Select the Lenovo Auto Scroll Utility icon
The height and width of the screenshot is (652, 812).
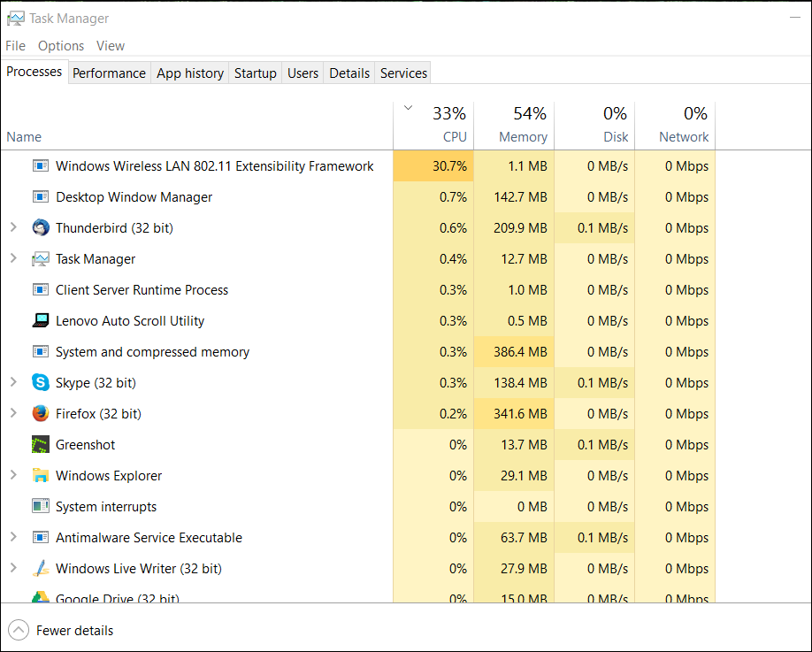[41, 320]
